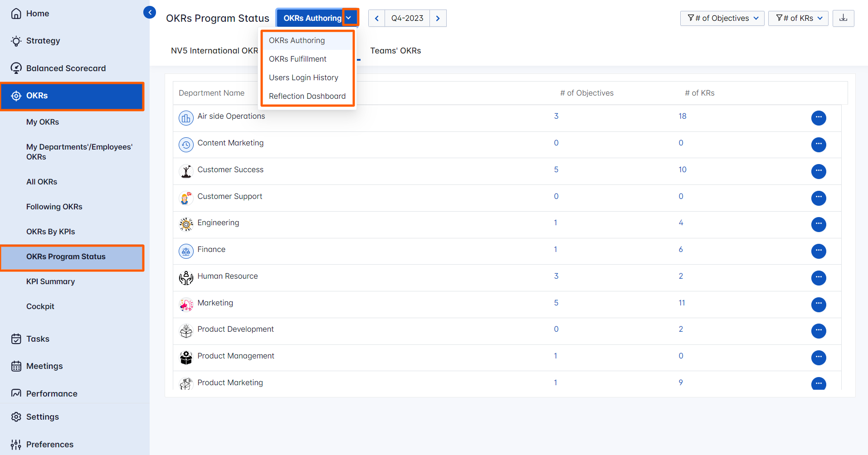Sort by the Department Name column header
The height and width of the screenshot is (455, 868).
[211, 93]
